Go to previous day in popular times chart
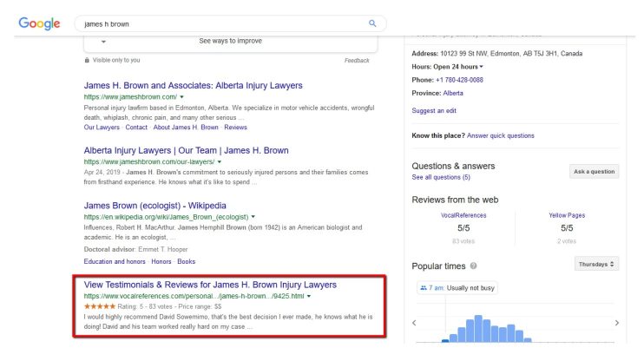 pyautogui.click(x=414, y=323)
